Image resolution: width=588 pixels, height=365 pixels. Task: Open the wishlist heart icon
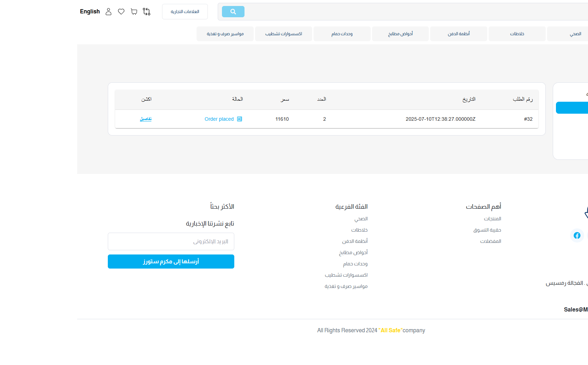pyautogui.click(x=121, y=12)
